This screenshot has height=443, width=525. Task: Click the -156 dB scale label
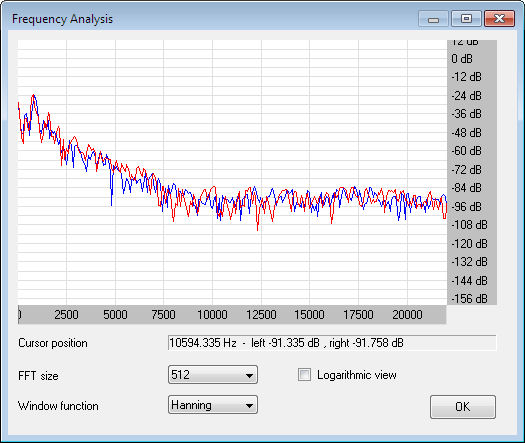[x=469, y=298]
